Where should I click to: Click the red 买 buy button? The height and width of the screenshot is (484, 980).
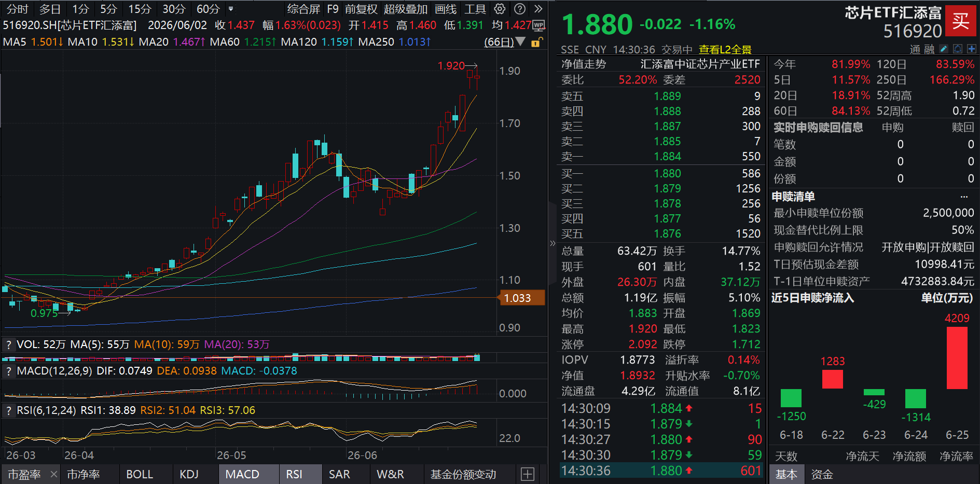point(960,21)
